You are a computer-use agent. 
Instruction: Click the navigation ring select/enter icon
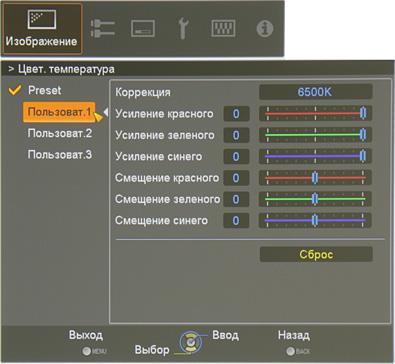[191, 342]
